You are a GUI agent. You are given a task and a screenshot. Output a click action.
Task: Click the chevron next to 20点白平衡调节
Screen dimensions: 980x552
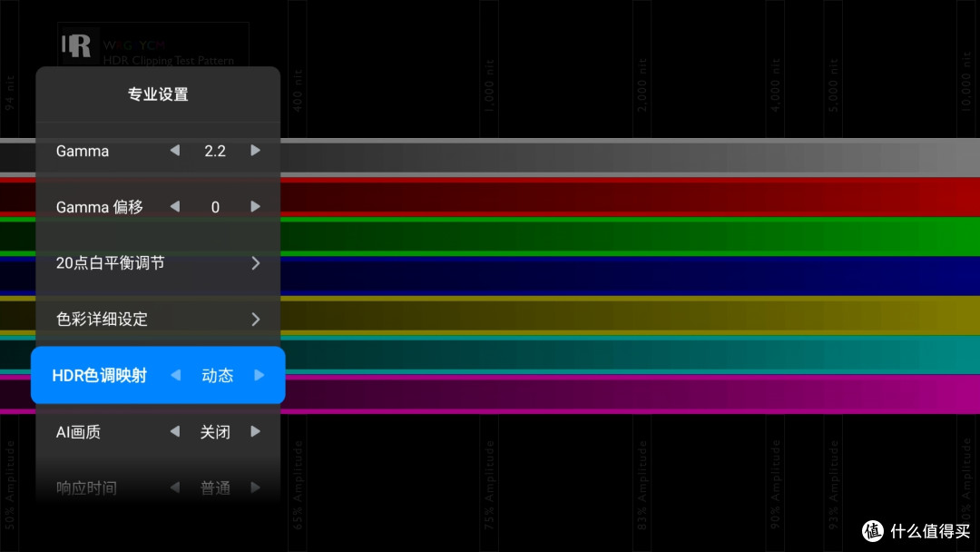click(256, 263)
